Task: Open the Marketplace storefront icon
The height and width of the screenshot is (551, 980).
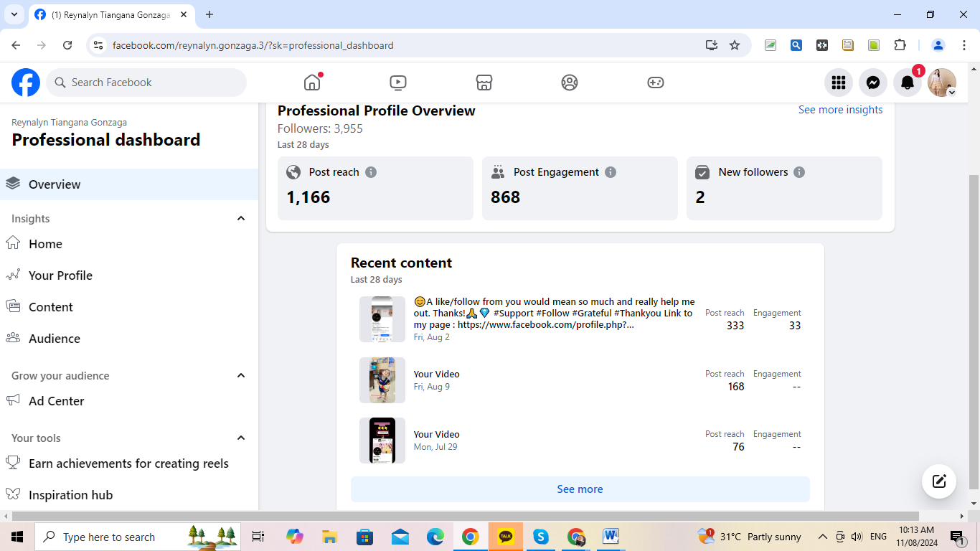Action: [x=484, y=83]
